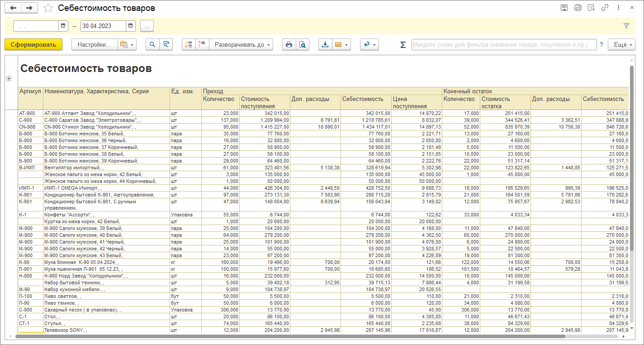Click the sigma sum icon
644x345 pixels.
[403, 44]
